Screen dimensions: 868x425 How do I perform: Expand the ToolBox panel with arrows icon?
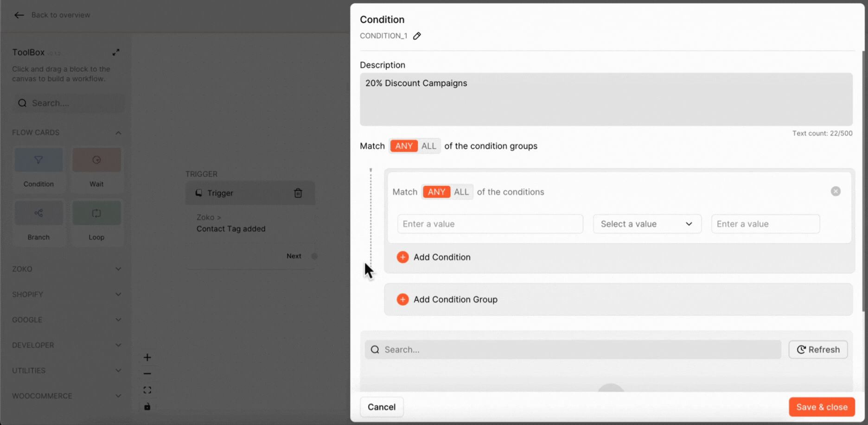116,52
